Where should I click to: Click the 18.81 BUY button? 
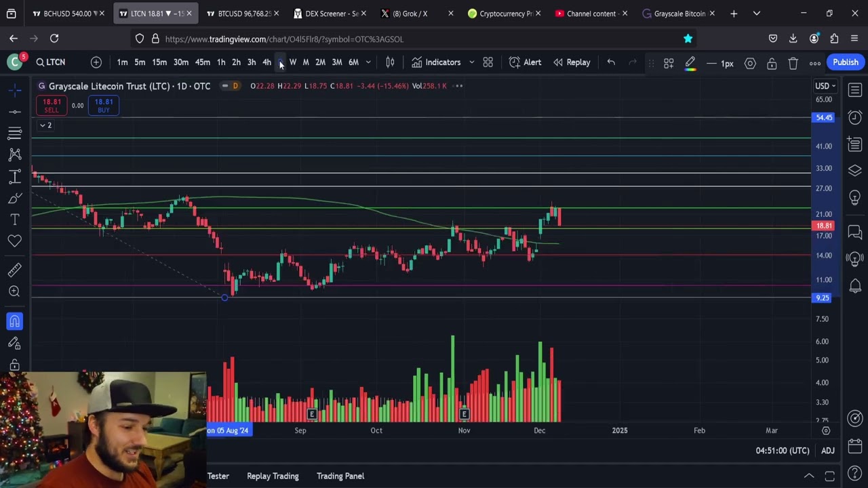(x=104, y=106)
